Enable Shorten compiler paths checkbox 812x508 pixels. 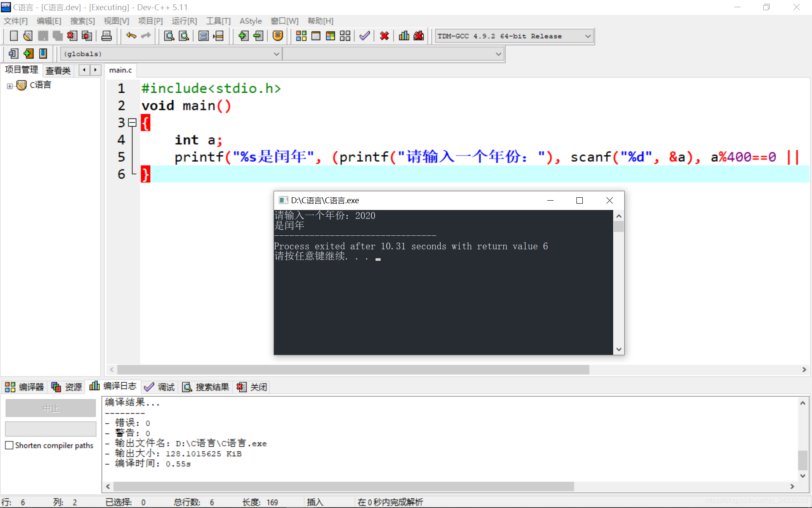[x=9, y=445]
